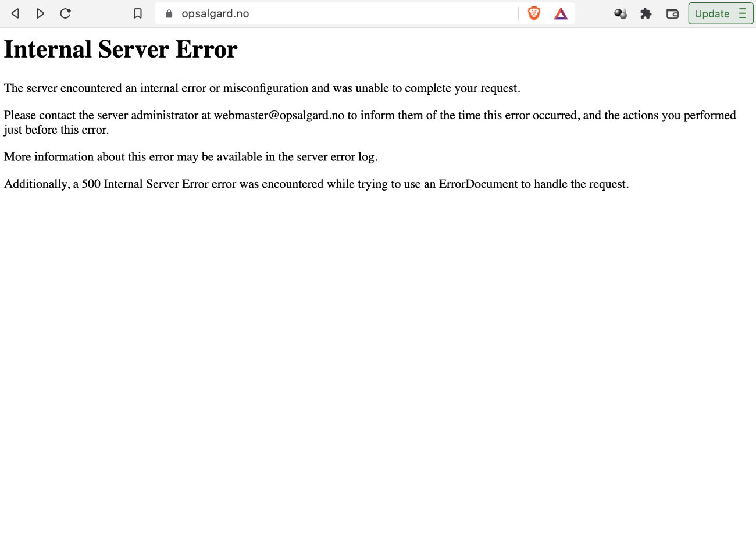This screenshot has height=558, width=756.
Task: Reload the error page
Action: coord(65,13)
